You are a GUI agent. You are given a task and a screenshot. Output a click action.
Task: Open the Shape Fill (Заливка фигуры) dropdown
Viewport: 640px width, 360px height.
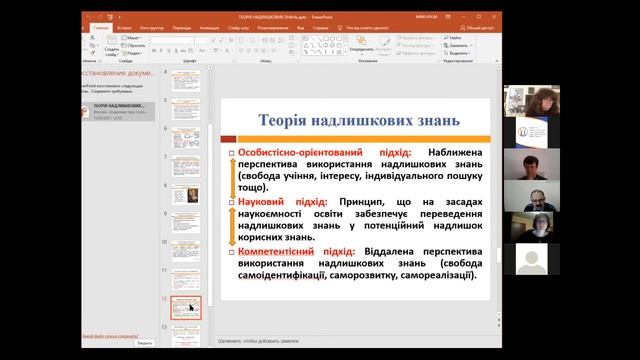click(x=416, y=38)
